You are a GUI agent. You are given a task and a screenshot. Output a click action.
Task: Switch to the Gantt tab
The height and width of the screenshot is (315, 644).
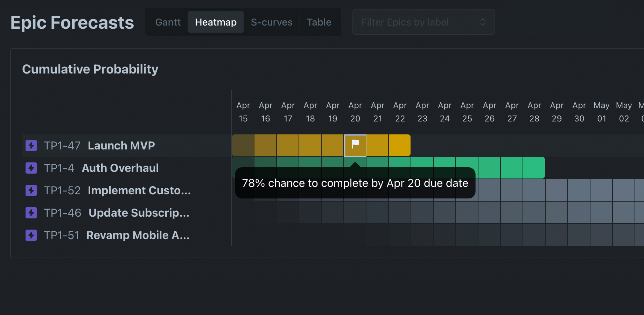[x=168, y=22]
